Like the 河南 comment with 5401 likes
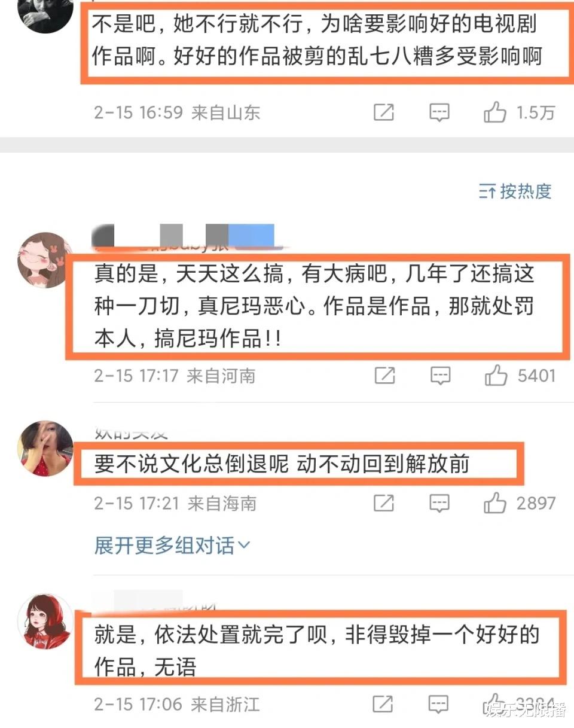Viewport: 574px width, 728px height. point(496,376)
